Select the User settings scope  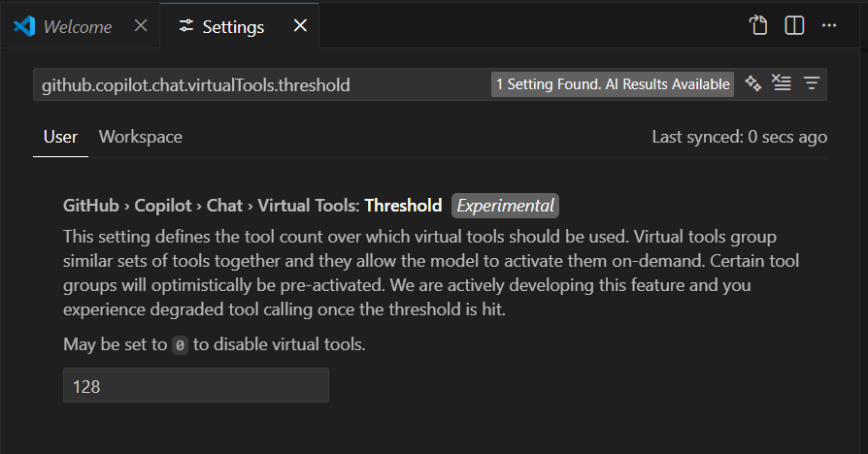coord(60,137)
